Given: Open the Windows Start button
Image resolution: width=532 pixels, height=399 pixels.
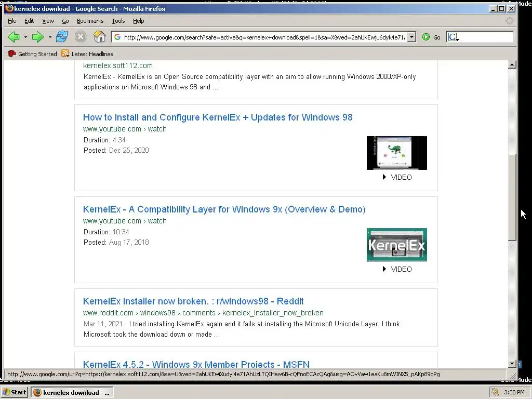Looking at the screenshot, I should coord(14,392).
